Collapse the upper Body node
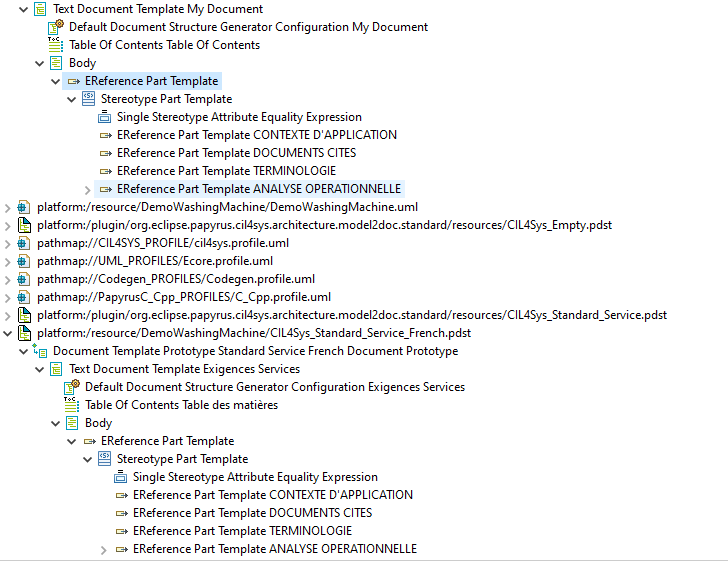Viewport: 728px width, 561px height. coord(39,63)
